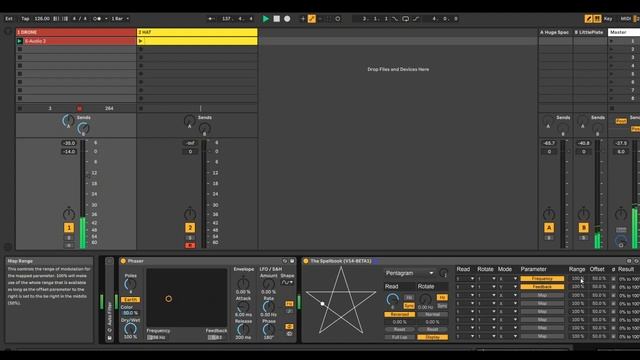The image size is (640, 360).
Task: Click the DRONE track pan knob
Action: pyautogui.click(x=69, y=214)
